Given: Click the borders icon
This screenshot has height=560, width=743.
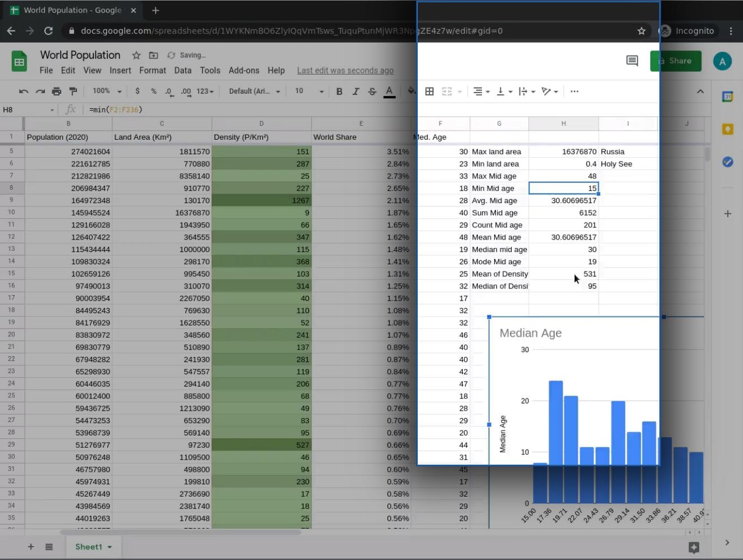Looking at the screenshot, I should point(429,91).
